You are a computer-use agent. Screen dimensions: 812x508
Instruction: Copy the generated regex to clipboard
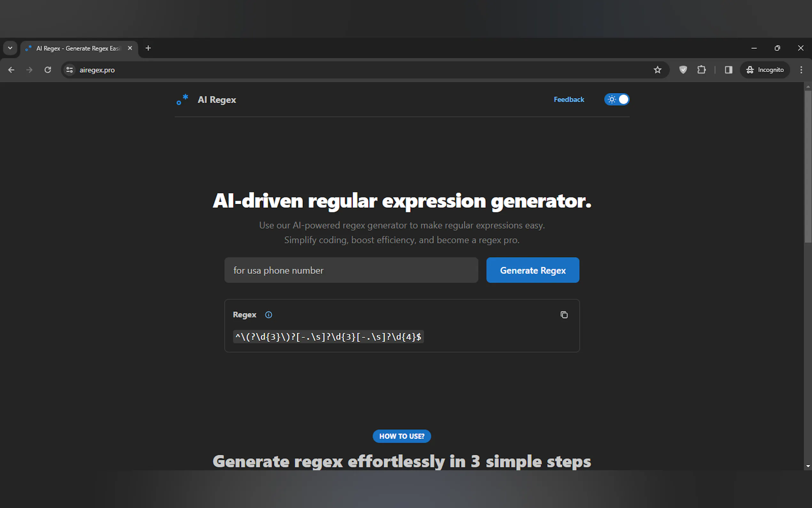[x=564, y=315]
